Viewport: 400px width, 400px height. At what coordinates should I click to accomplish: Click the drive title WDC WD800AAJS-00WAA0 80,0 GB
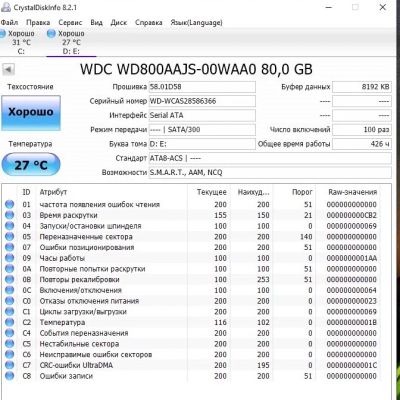tap(196, 69)
